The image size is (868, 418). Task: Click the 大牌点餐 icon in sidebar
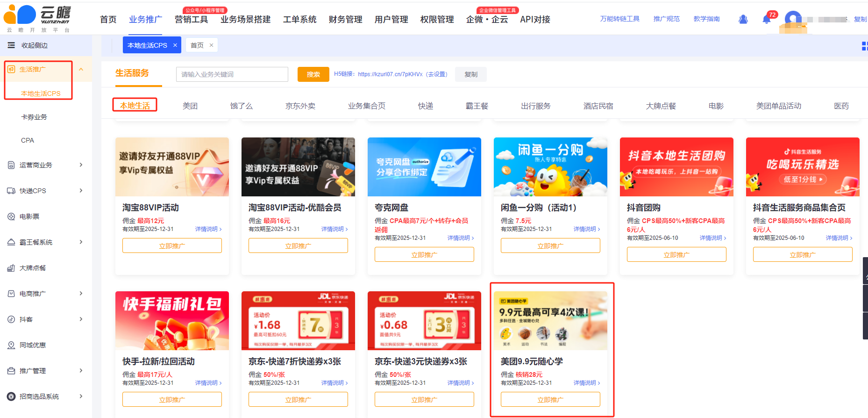click(12, 268)
